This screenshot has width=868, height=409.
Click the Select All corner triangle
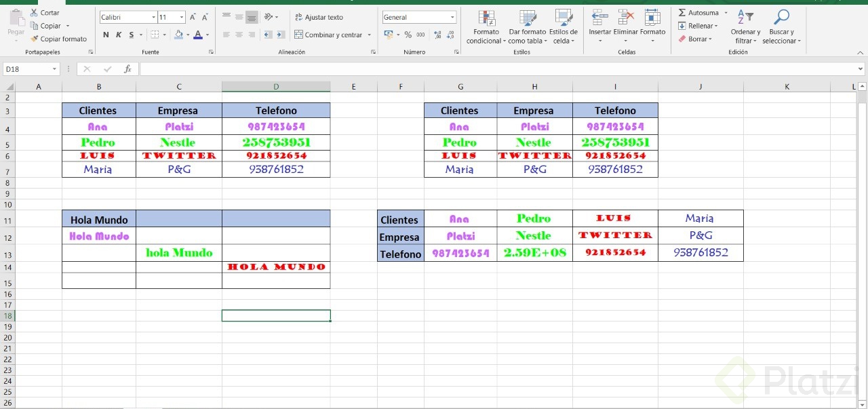click(x=9, y=86)
